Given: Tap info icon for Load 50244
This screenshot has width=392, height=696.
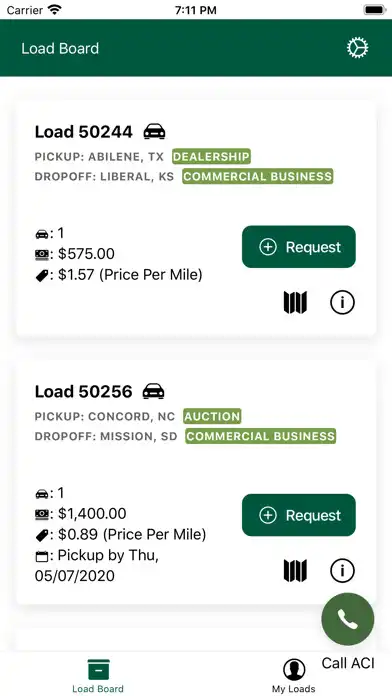Looking at the screenshot, I should tap(342, 303).
